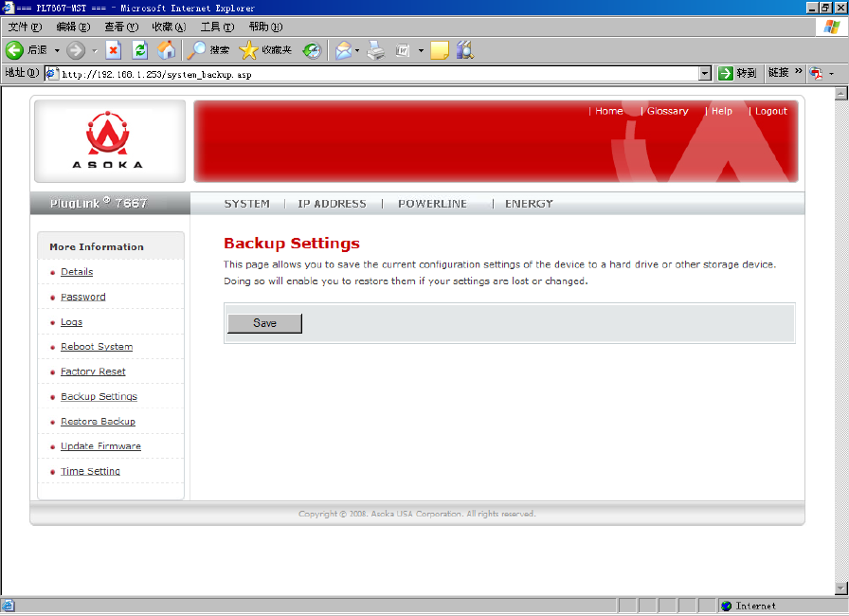
Task: Click the yellow note Discuss icon
Action: [439, 50]
